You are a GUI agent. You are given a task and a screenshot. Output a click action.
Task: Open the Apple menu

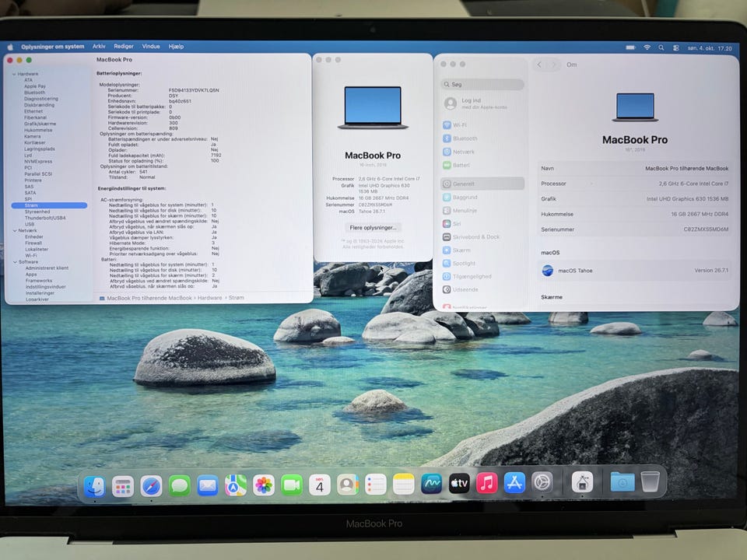(x=10, y=47)
